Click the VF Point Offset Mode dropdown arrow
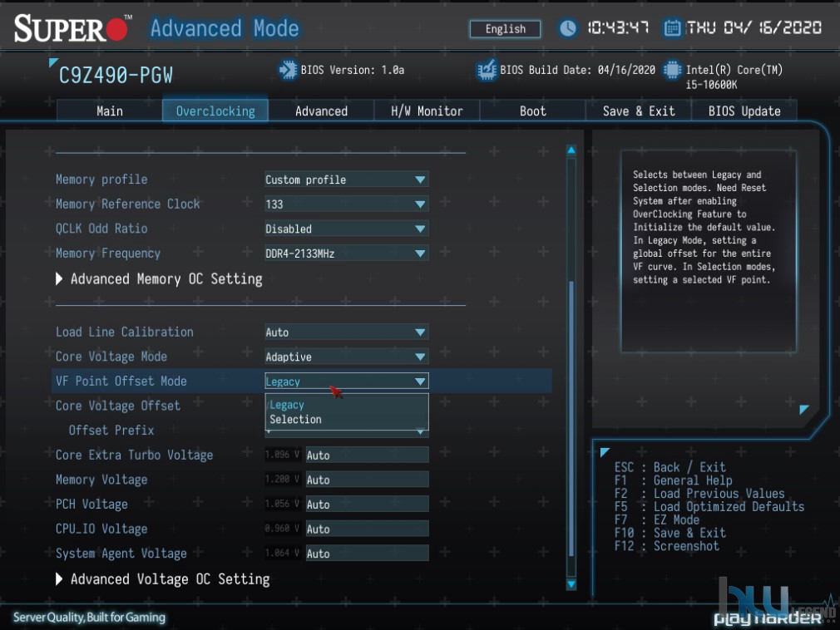 tap(420, 381)
